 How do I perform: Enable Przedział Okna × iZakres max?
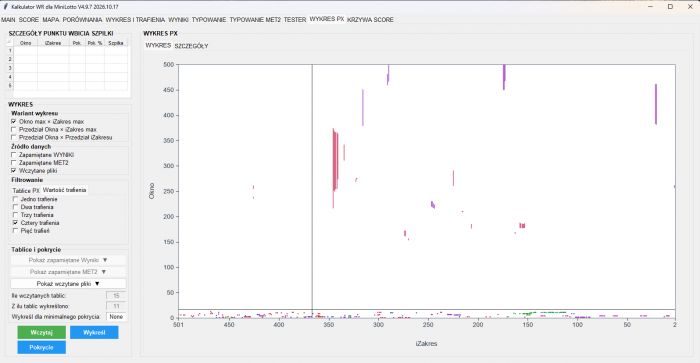(14, 129)
